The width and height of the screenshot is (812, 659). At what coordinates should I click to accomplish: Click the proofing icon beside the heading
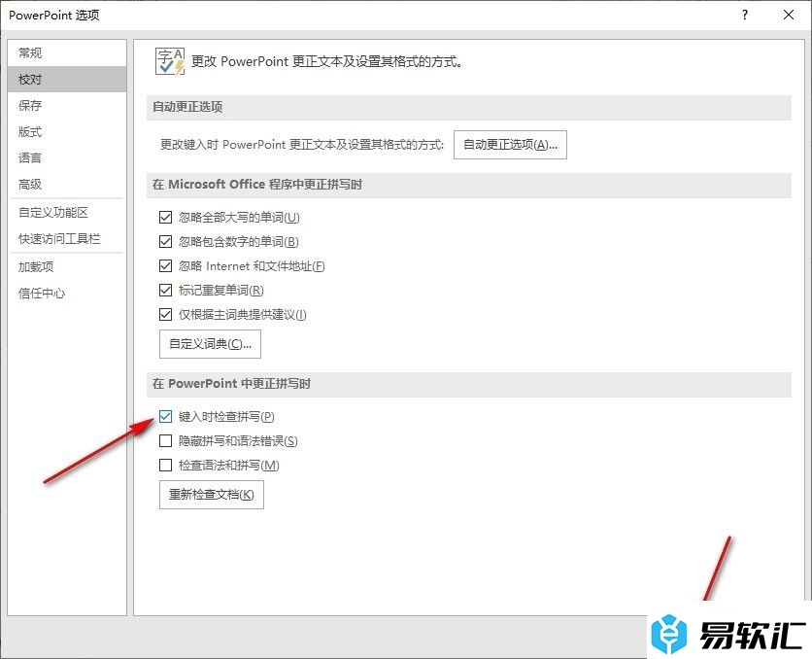170,61
